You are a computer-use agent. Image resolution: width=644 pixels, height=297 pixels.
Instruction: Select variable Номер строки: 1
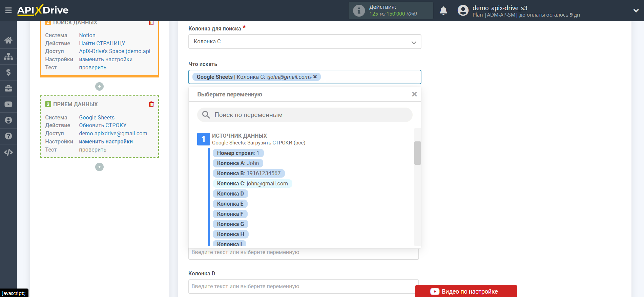[x=238, y=153]
